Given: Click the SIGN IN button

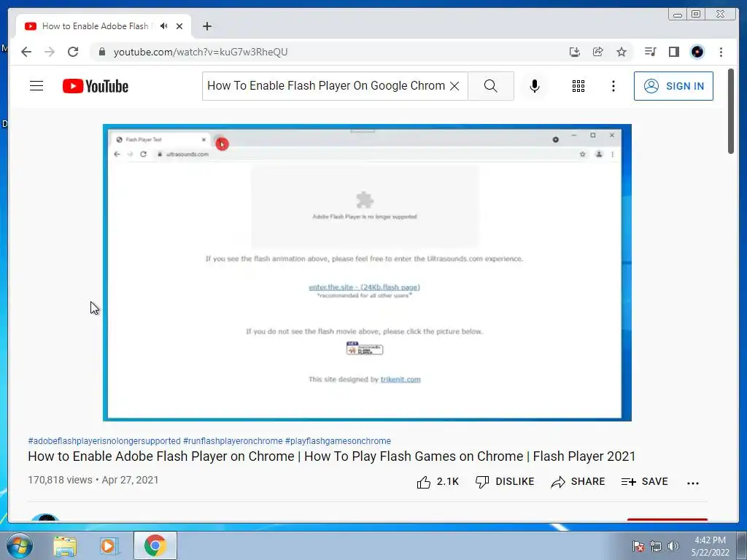Looking at the screenshot, I should [x=673, y=86].
